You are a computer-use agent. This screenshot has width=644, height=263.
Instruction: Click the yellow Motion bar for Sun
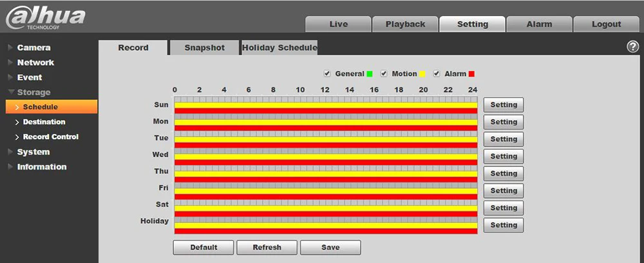tap(326, 105)
